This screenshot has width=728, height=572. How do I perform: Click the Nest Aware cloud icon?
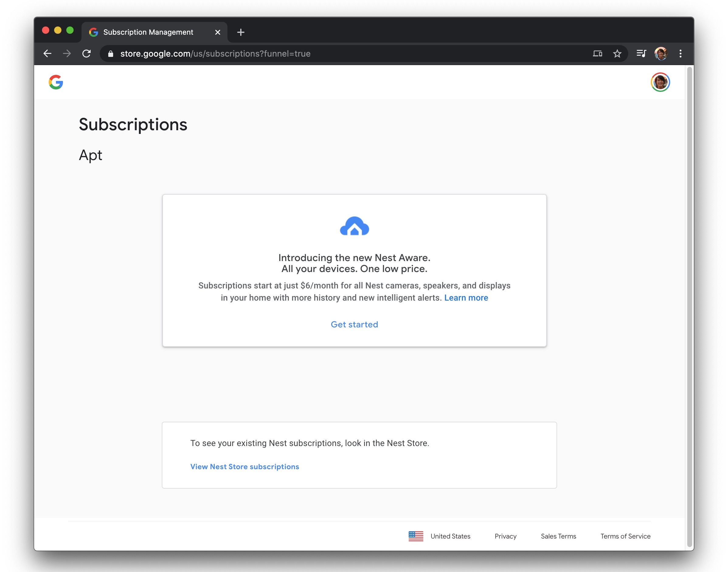coord(354,227)
